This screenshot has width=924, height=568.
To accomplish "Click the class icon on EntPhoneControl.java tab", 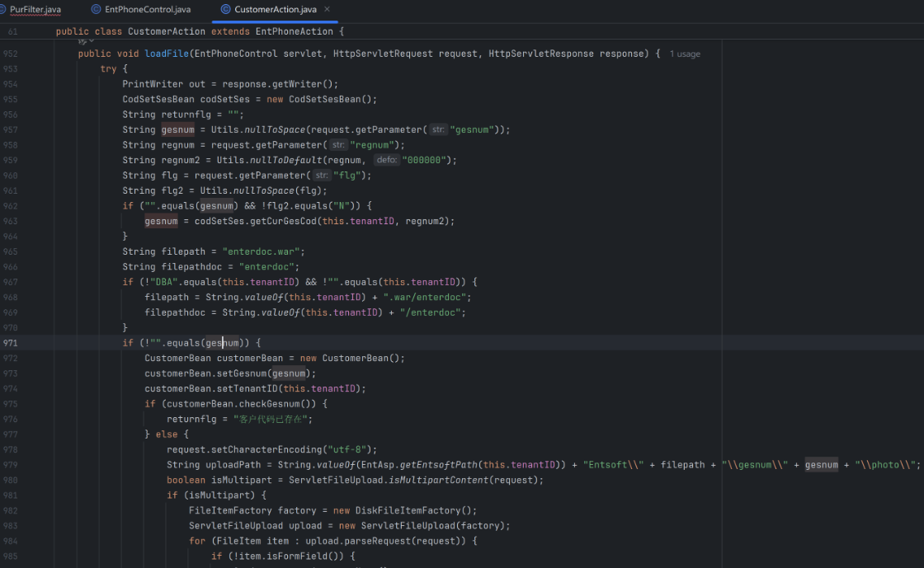I will 95,9.
